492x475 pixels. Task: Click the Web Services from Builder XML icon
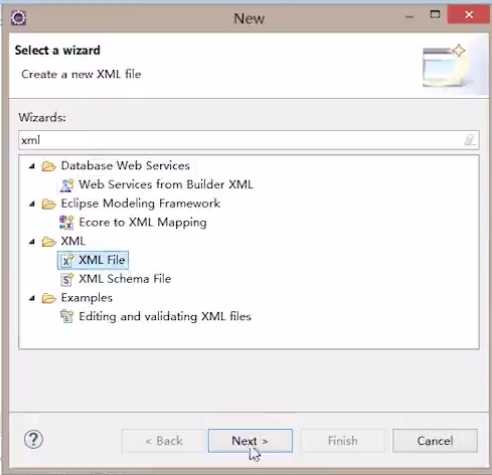pyautogui.click(x=66, y=185)
